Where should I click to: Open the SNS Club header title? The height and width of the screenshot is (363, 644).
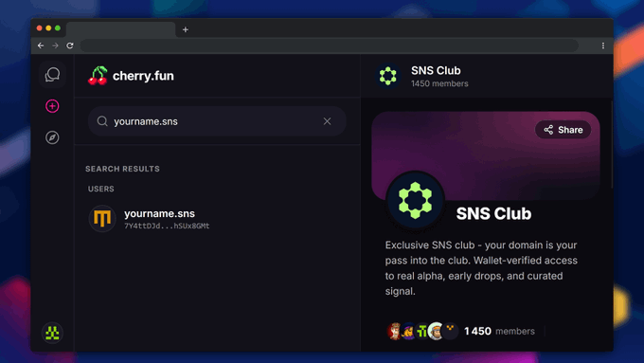[x=436, y=71]
